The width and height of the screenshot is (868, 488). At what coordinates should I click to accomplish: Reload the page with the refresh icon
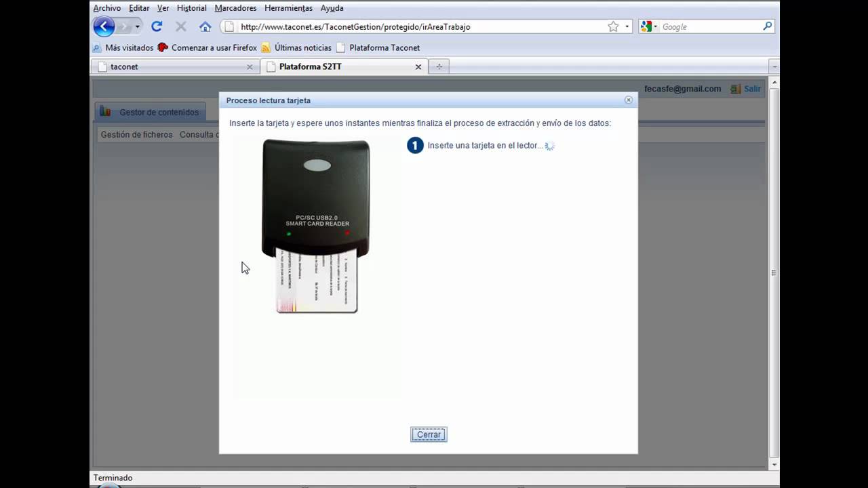tap(157, 26)
